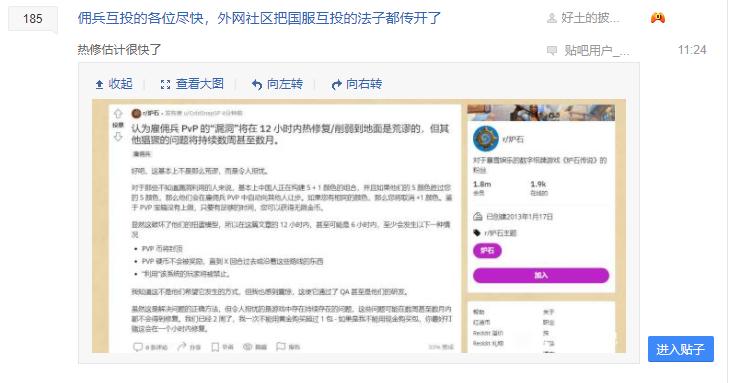Click the share arrow icon under the post
This screenshot has height=383, width=730.
click(x=182, y=347)
